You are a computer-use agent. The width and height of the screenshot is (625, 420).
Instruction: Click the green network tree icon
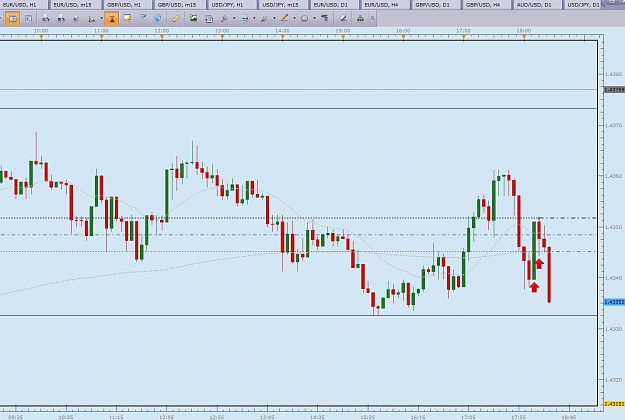(360, 19)
